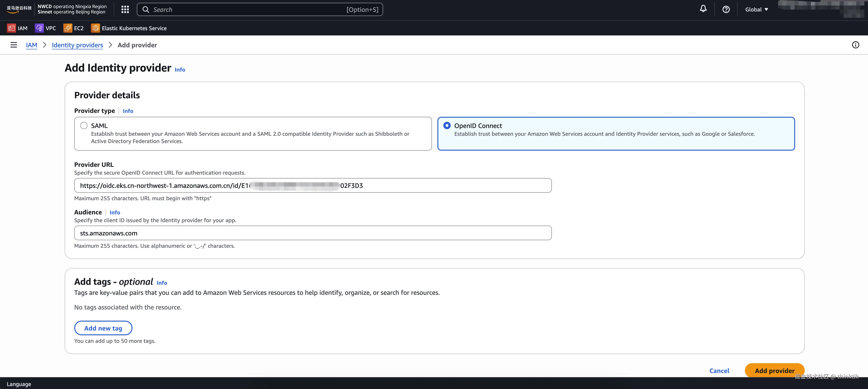
Task: Click into the Audience input field
Action: point(312,233)
